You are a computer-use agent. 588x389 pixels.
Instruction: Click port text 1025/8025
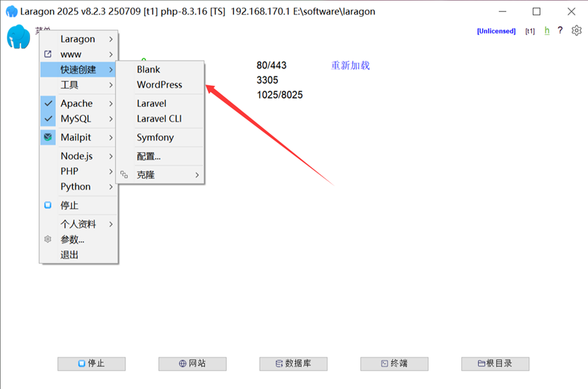[x=280, y=95]
